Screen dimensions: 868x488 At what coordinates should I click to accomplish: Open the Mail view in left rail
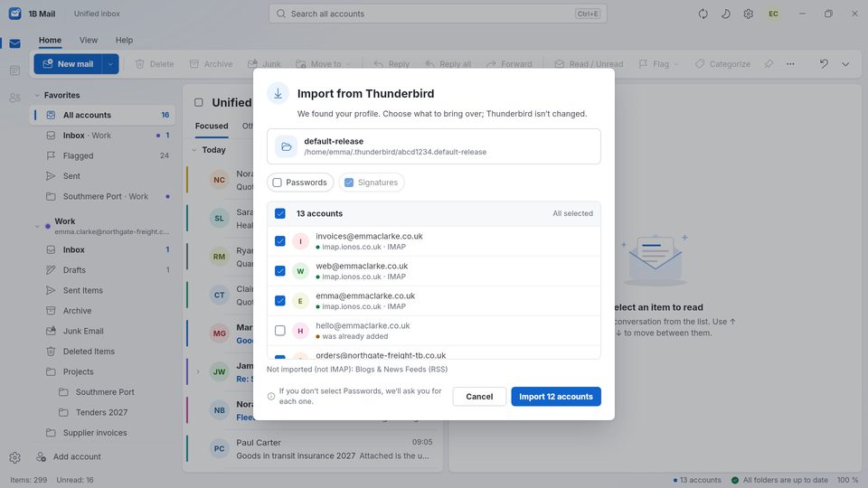coord(15,43)
